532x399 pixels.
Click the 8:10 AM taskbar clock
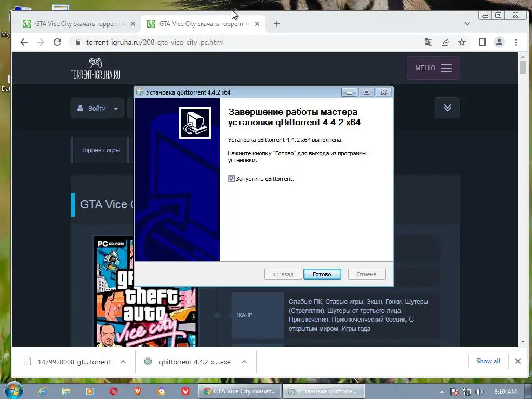(x=506, y=392)
